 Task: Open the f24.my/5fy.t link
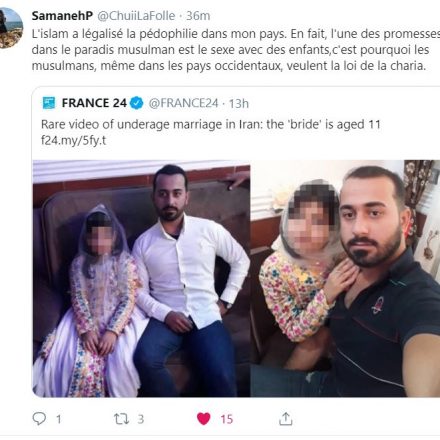[x=73, y=140]
